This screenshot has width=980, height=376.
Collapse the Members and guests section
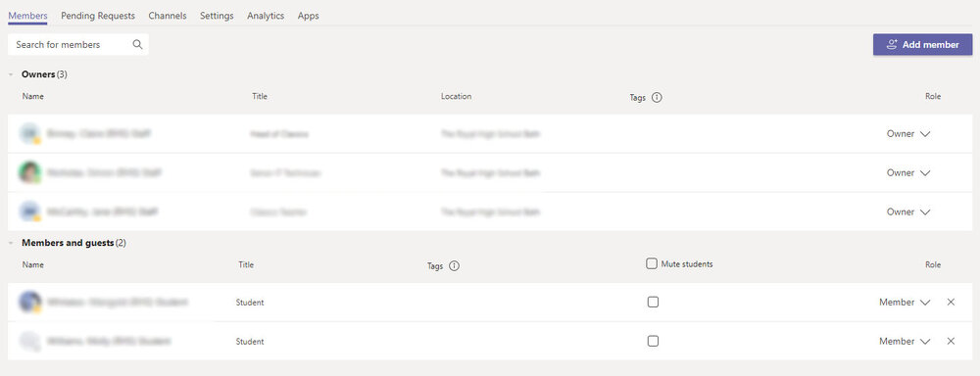pyautogui.click(x=11, y=243)
